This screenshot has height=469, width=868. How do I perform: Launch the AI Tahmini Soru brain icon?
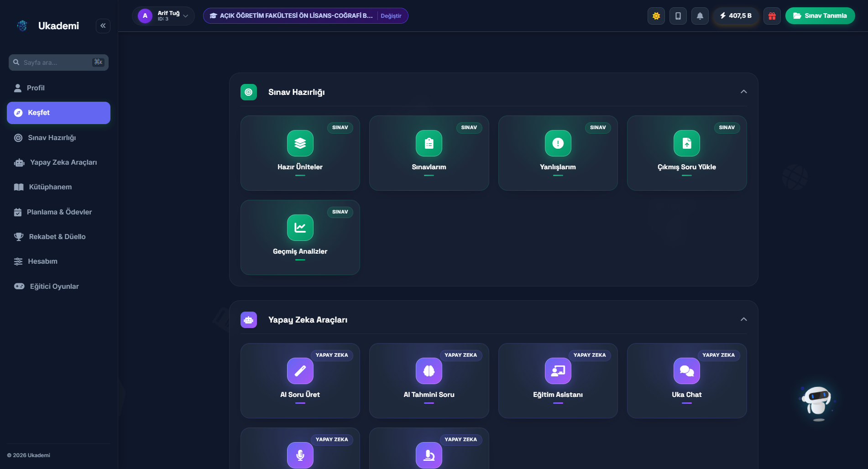point(429,371)
